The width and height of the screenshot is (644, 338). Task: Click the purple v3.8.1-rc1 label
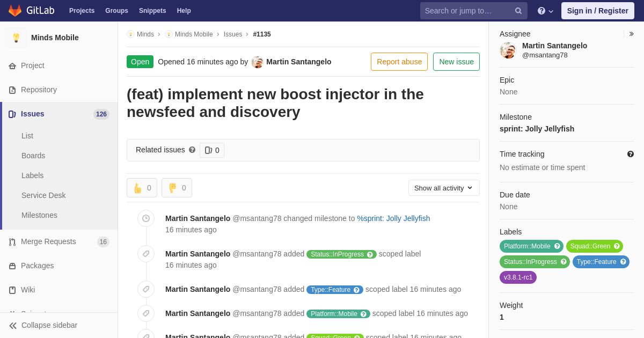point(518,277)
